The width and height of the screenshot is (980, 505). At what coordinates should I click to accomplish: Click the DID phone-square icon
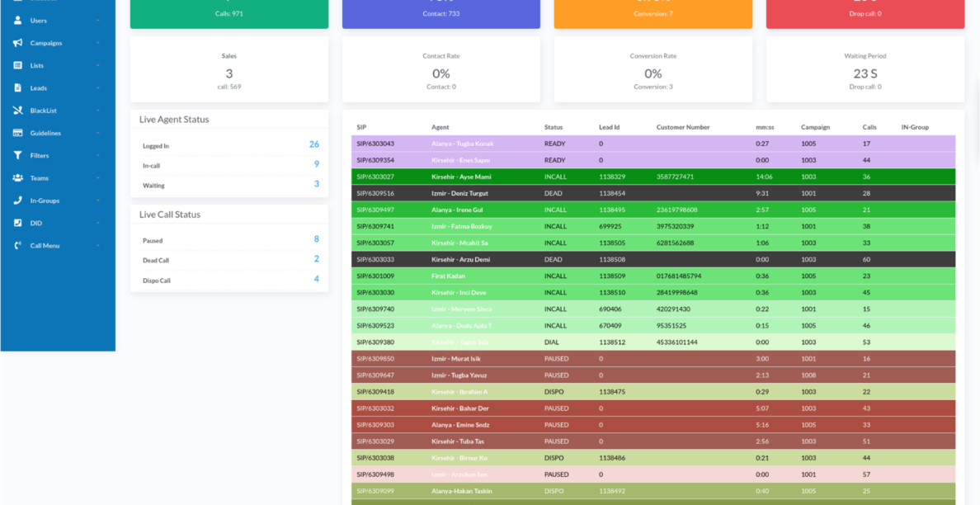click(x=18, y=223)
